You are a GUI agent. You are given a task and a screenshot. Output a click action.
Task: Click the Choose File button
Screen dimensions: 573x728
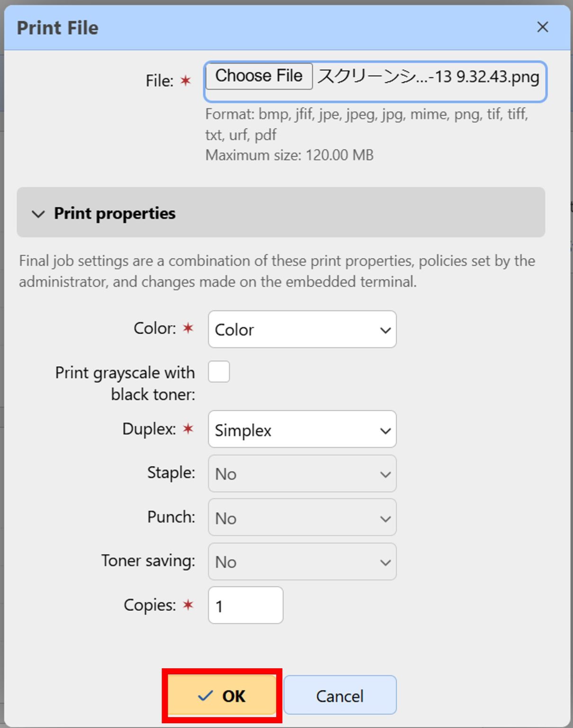(259, 75)
